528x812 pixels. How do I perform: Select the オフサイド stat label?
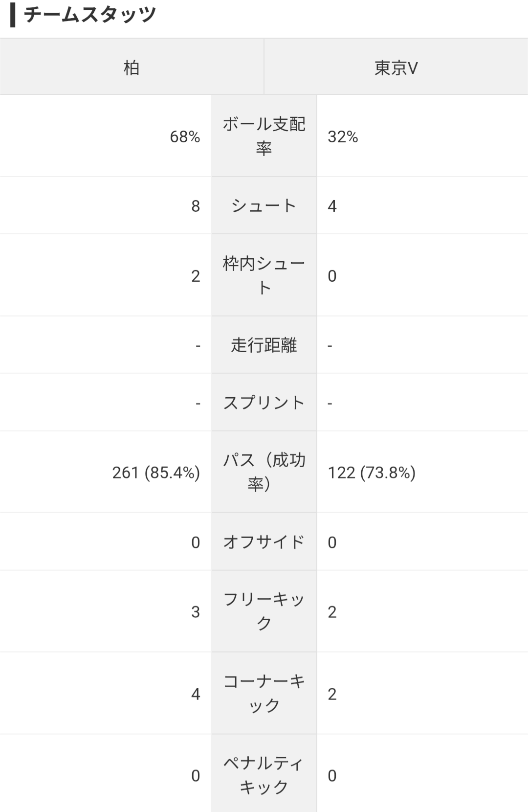264,542
